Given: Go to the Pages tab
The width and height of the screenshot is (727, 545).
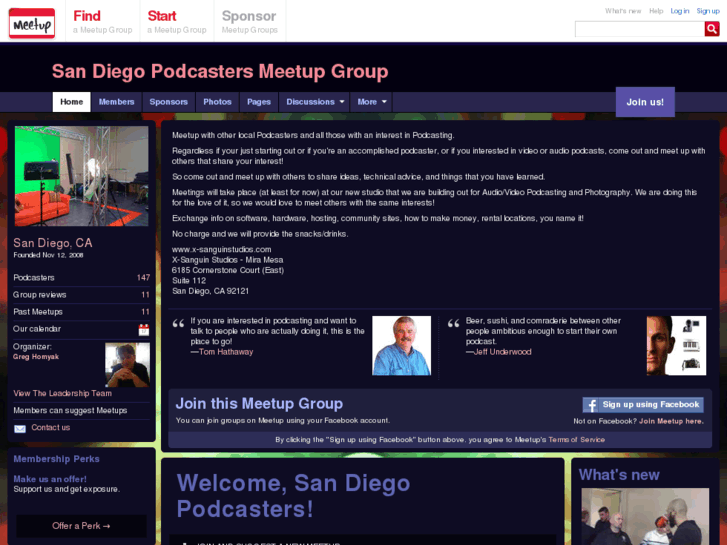Looking at the screenshot, I should tap(259, 102).
